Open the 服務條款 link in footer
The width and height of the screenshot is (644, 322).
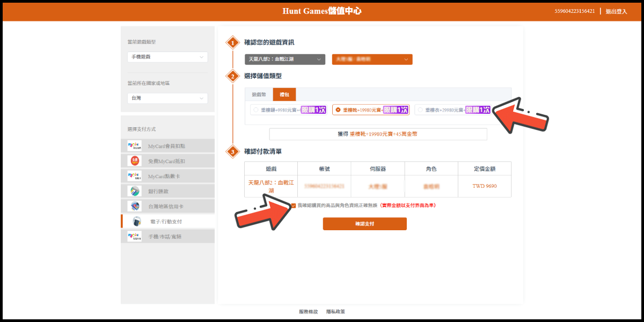[308, 311]
